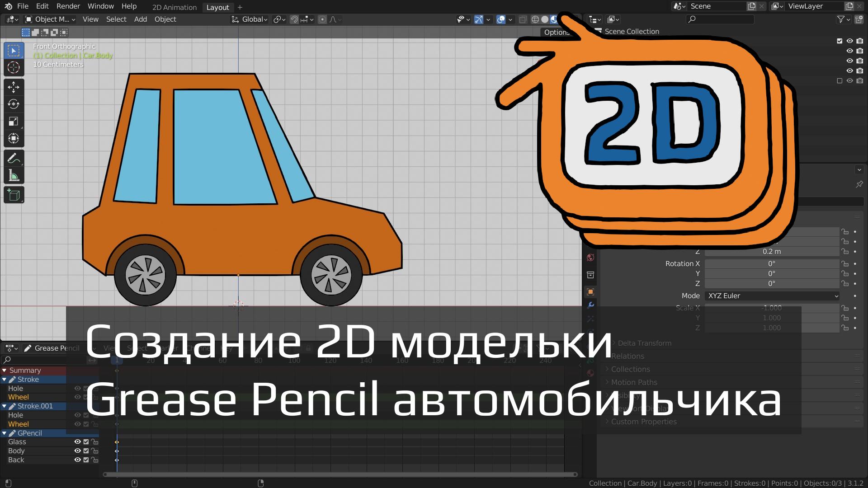Screen dimensions: 868x488
Task: Activate the Cursor tool
Action: coord(14,67)
